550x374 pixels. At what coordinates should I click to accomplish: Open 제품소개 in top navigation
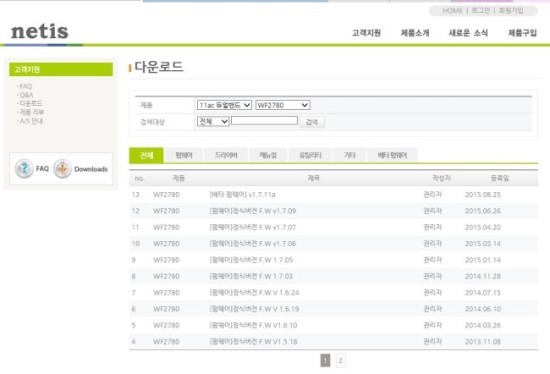click(x=415, y=33)
